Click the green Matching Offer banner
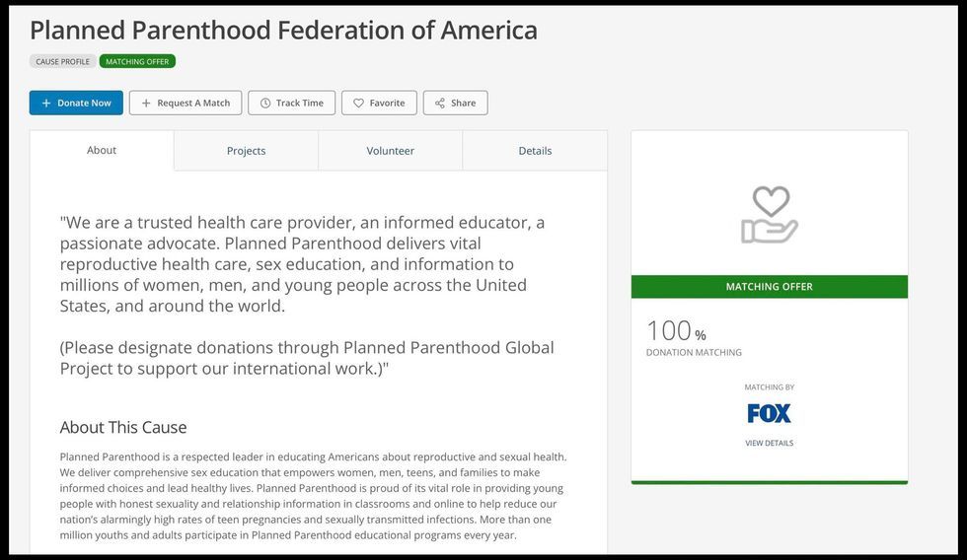967x560 pixels. click(769, 287)
